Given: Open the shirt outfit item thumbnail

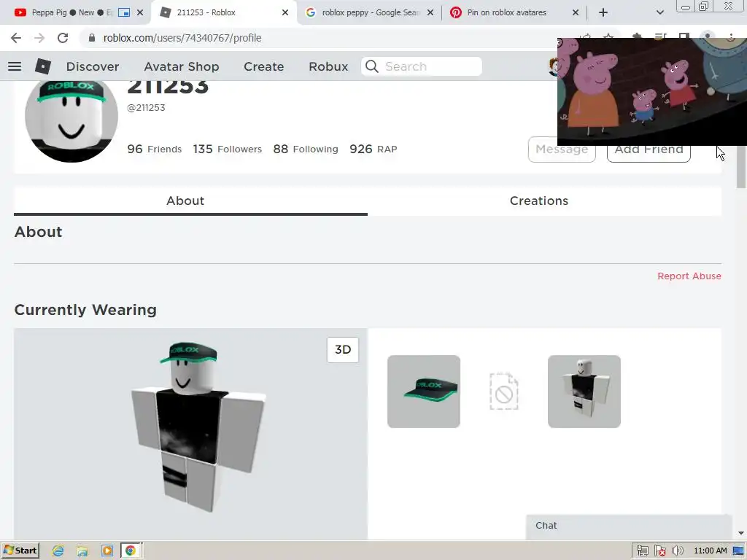Looking at the screenshot, I should click(584, 392).
